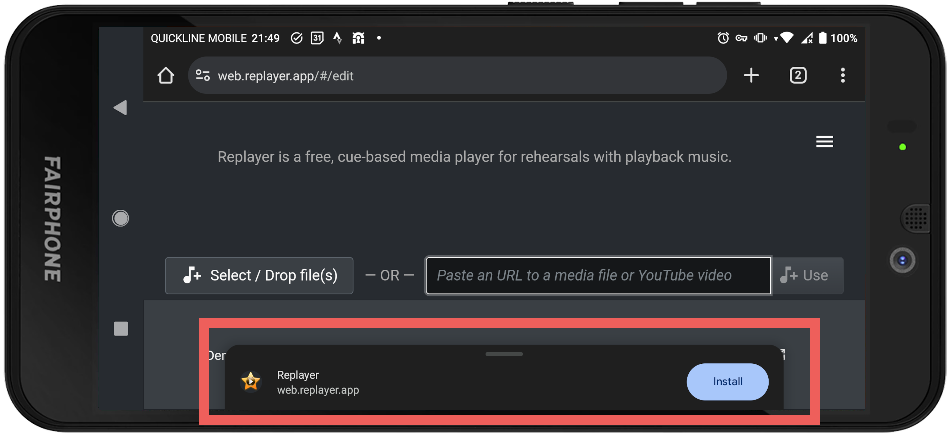Tap the Wi-Fi status icon
The width and height of the screenshot is (952, 438).
pyautogui.click(x=786, y=38)
